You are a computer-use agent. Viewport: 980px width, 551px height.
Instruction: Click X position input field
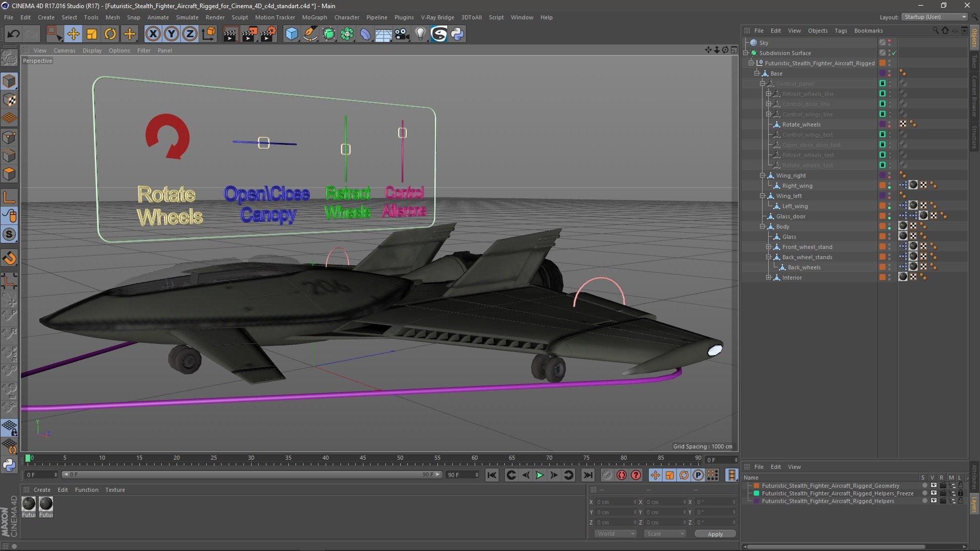(616, 502)
